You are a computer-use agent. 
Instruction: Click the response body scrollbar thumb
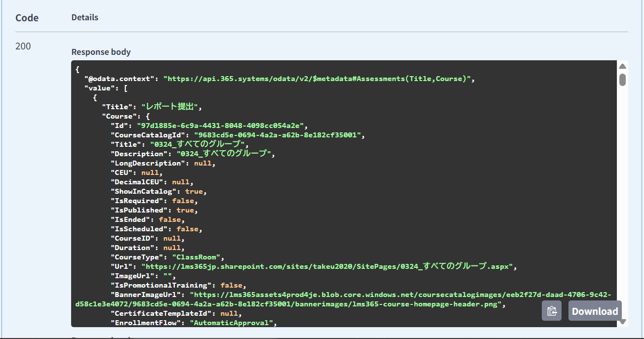click(x=623, y=80)
